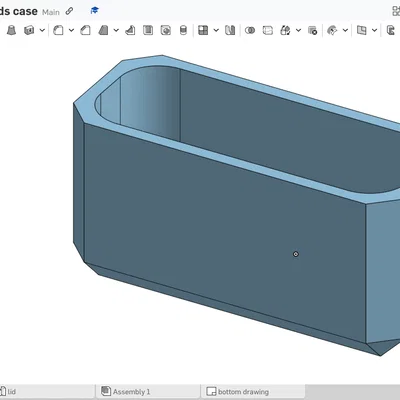Expand the Fillet tool dropdown arrow
Screen dimensions: 400x400
pos(71,30)
